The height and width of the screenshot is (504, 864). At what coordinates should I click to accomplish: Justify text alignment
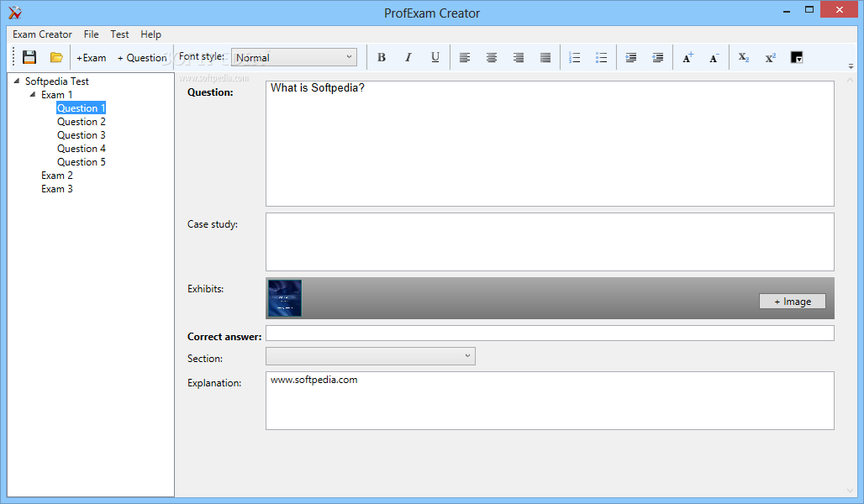pos(545,57)
